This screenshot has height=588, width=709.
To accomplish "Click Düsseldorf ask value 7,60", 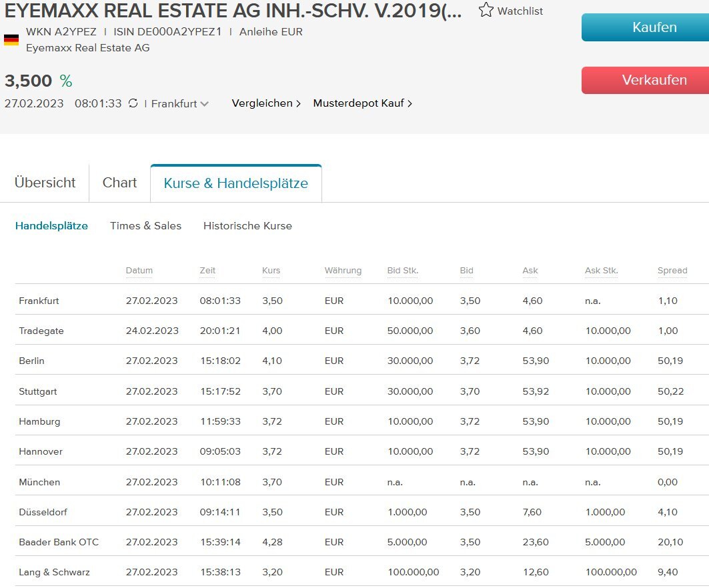I will click(x=532, y=512).
